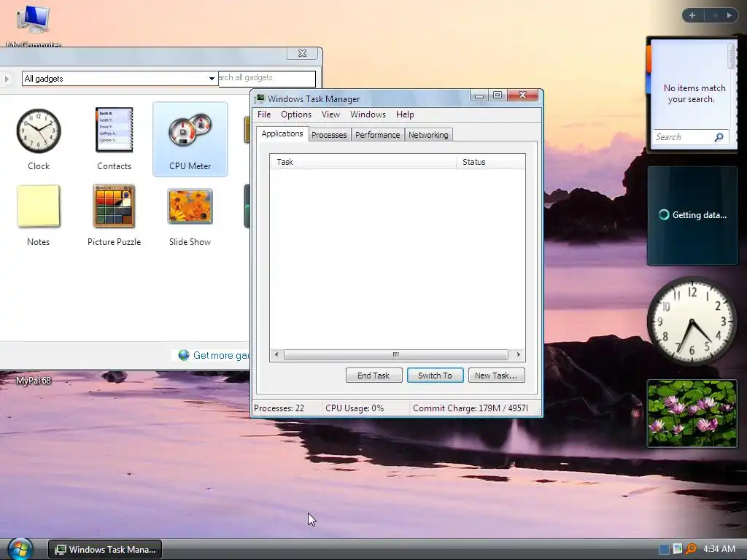Click the task list horizontal scrollbar thumb

[x=396, y=355]
